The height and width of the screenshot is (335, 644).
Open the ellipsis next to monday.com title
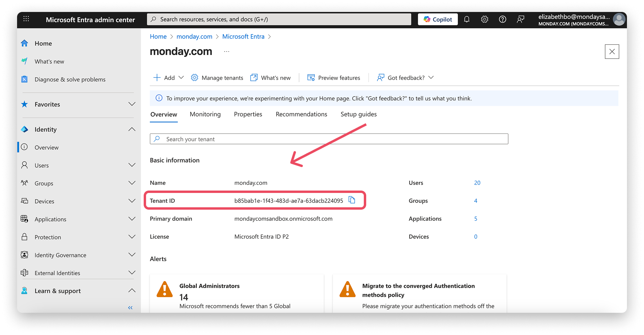pos(227,52)
